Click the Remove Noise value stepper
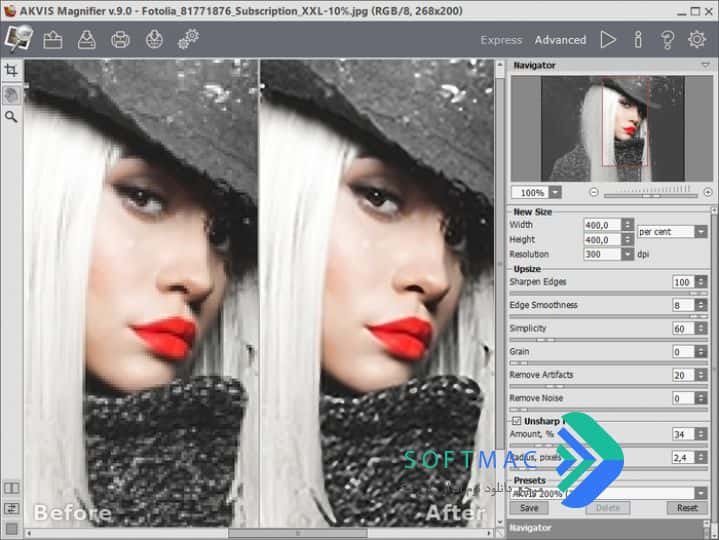Image resolution: width=719 pixels, height=540 pixels. click(x=701, y=398)
